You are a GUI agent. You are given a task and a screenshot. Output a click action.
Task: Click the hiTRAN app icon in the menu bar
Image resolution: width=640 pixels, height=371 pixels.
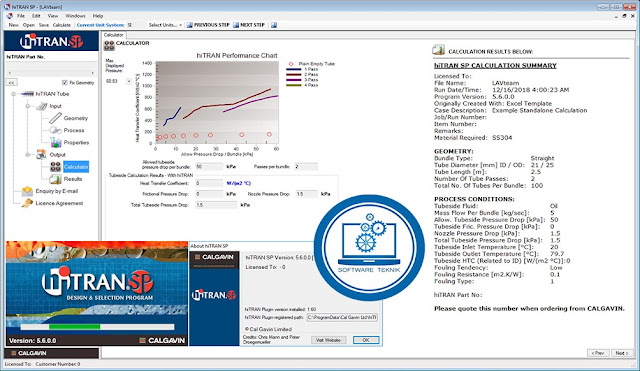click(x=9, y=16)
